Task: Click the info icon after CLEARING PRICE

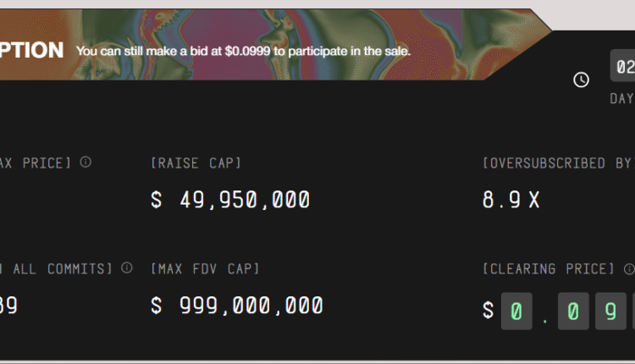Action: point(629,269)
